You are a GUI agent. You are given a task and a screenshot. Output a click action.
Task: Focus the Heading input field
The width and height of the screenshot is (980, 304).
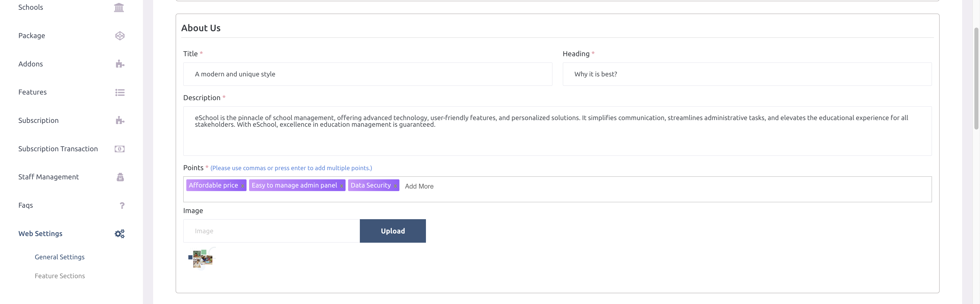click(747, 74)
